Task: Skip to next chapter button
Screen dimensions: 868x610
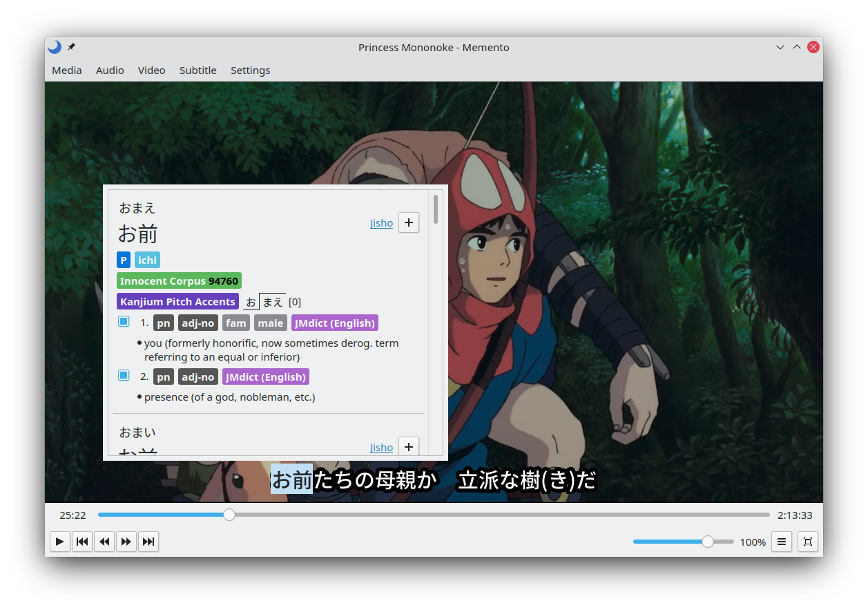Action: tap(148, 542)
